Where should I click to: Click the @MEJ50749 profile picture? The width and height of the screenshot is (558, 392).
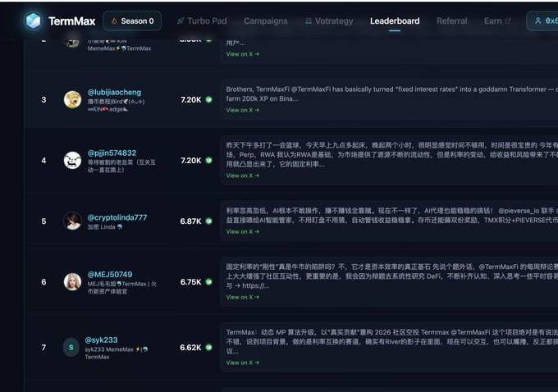coord(72,281)
